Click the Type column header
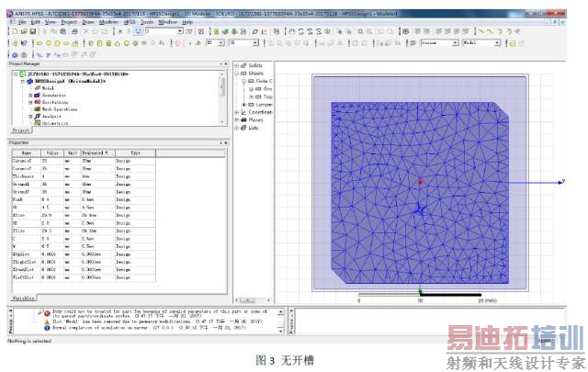The image size is (588, 372). [x=135, y=153]
